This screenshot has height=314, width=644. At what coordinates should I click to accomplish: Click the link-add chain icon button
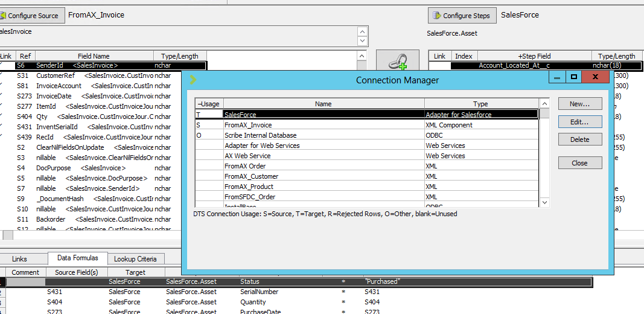[x=398, y=60]
